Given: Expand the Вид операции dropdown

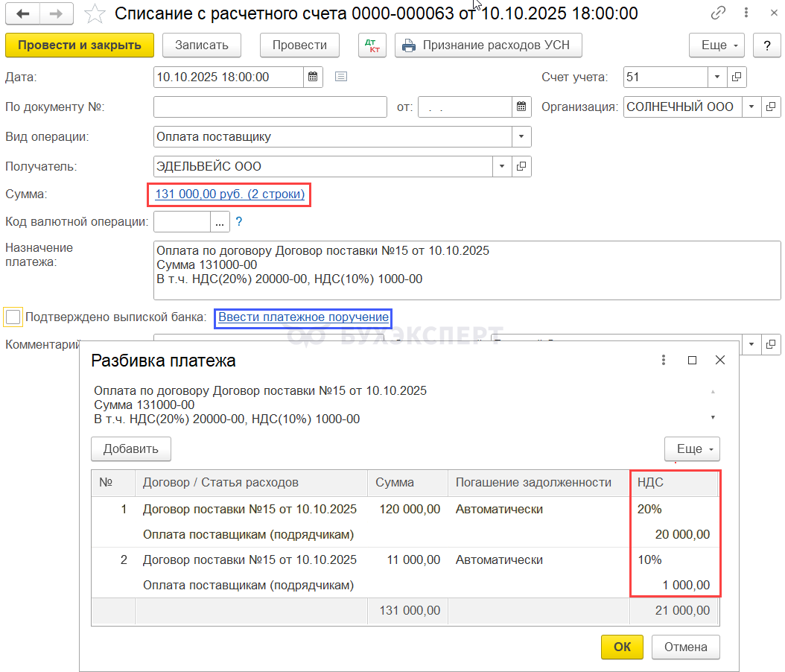Looking at the screenshot, I should click(x=521, y=136).
